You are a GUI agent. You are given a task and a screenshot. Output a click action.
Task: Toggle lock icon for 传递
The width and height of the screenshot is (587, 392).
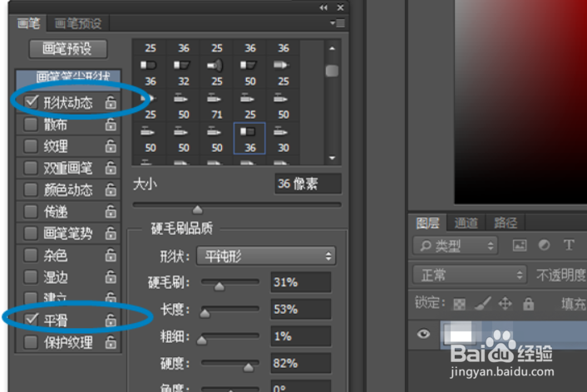pyautogui.click(x=111, y=211)
